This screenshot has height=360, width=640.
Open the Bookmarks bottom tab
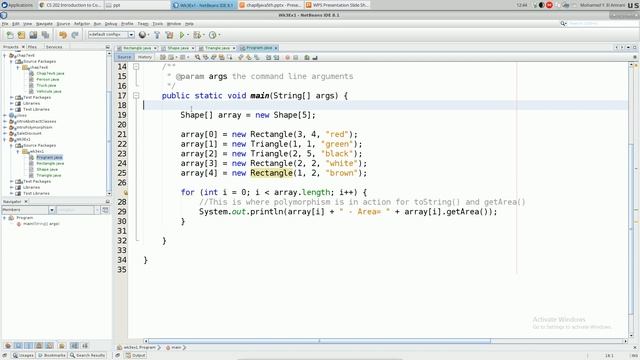(x=51, y=356)
